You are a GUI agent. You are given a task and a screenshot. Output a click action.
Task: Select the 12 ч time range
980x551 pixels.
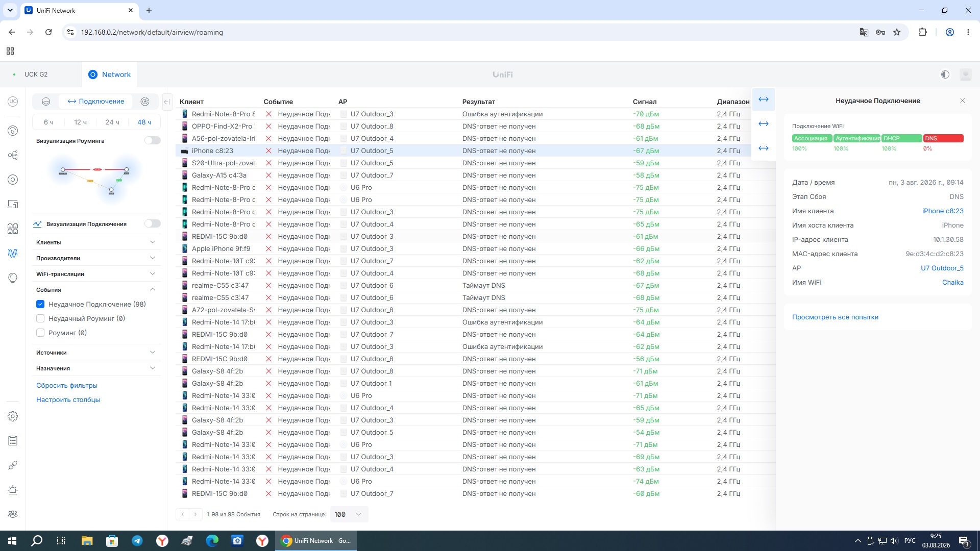(80, 122)
